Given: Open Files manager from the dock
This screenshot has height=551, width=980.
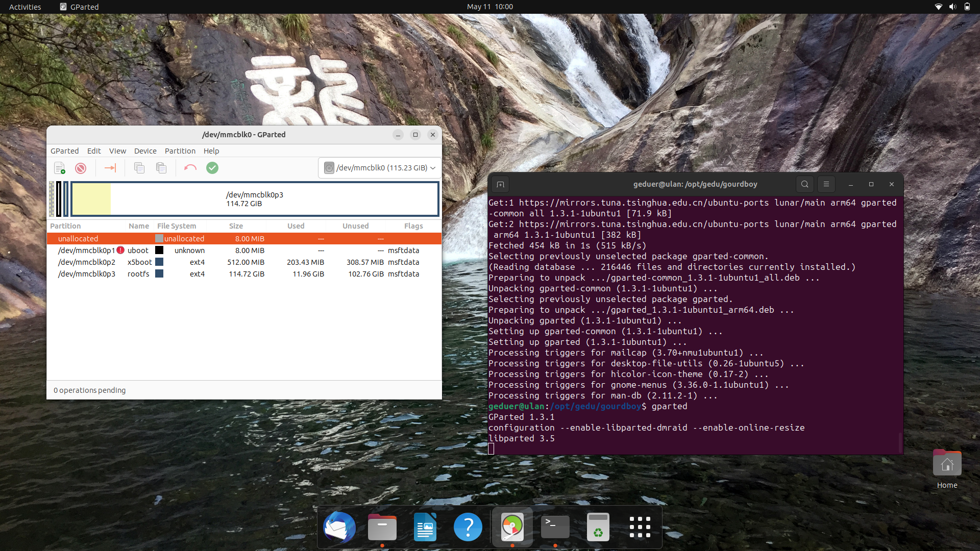Looking at the screenshot, I should [382, 528].
